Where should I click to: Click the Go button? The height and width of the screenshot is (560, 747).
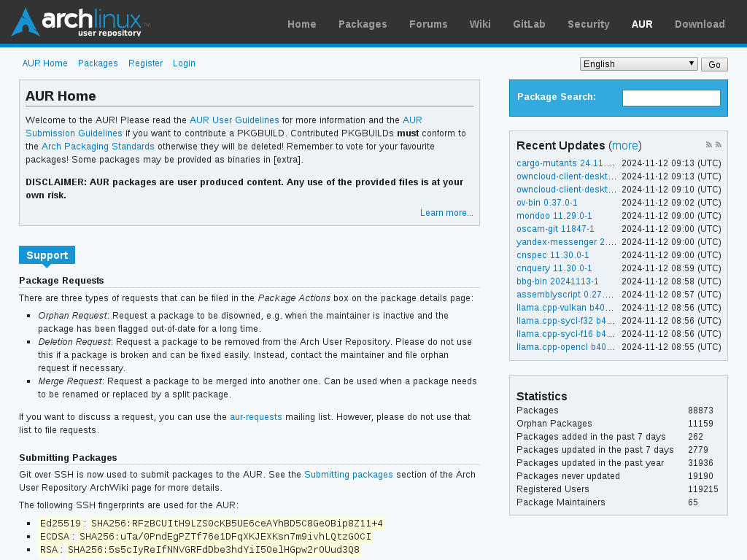714,64
